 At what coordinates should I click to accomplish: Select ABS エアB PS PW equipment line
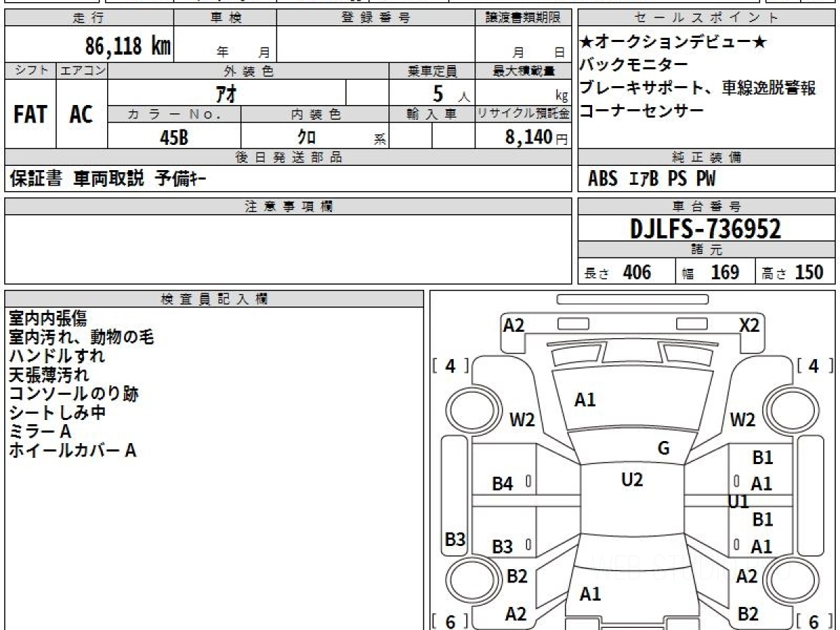(x=652, y=179)
